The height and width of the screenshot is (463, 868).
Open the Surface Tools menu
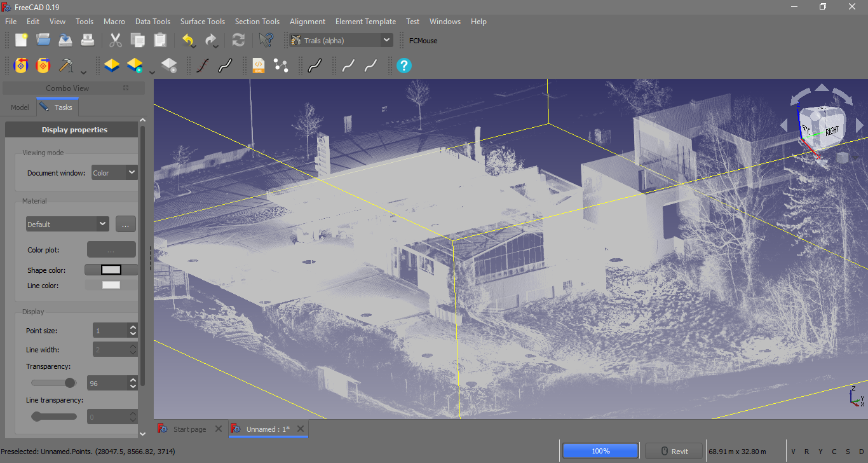point(202,22)
